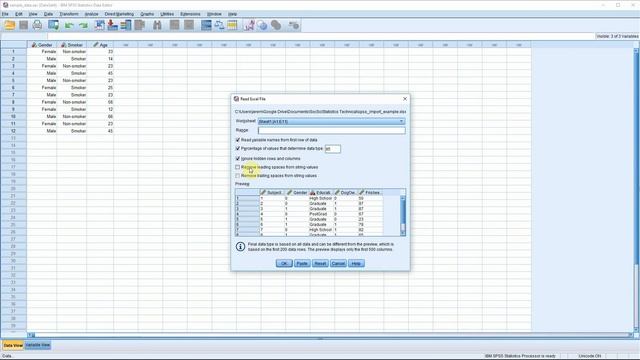Click the Run descriptive statistics toolbar icon

[140, 25]
